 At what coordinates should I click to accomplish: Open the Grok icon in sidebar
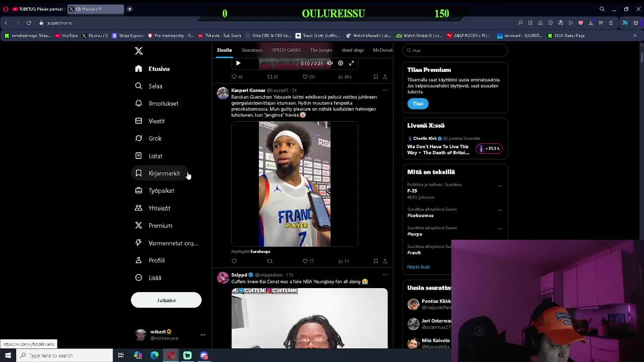138,138
